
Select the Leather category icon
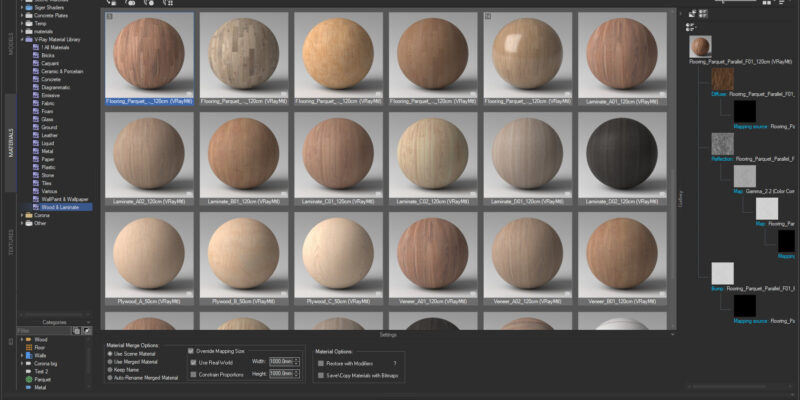[36, 135]
